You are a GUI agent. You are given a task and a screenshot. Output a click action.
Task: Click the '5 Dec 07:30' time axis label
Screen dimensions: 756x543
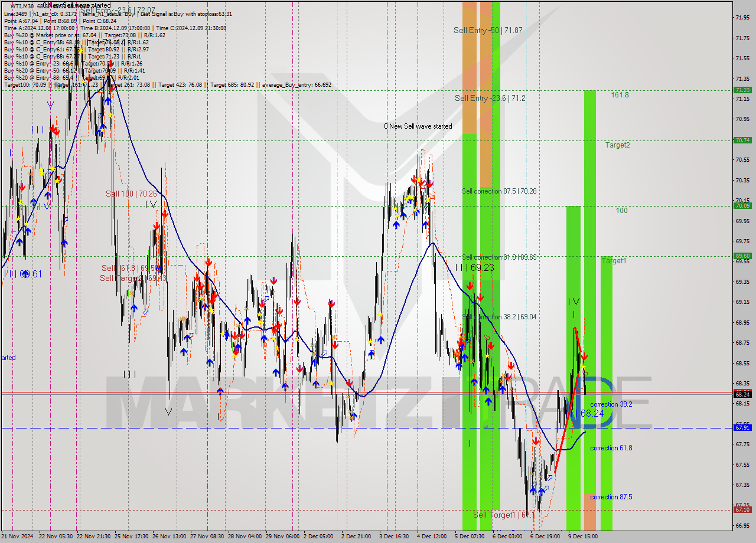[x=470, y=537]
